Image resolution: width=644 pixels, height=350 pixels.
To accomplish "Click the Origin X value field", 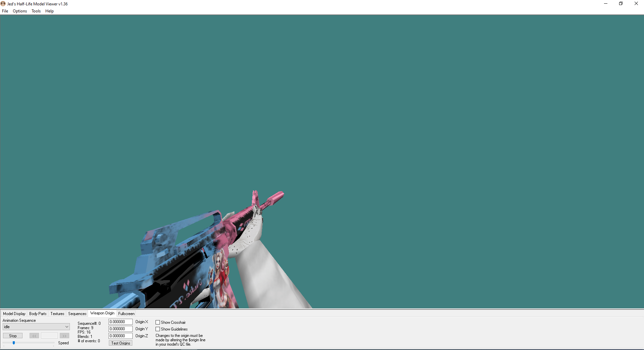I will (x=120, y=322).
